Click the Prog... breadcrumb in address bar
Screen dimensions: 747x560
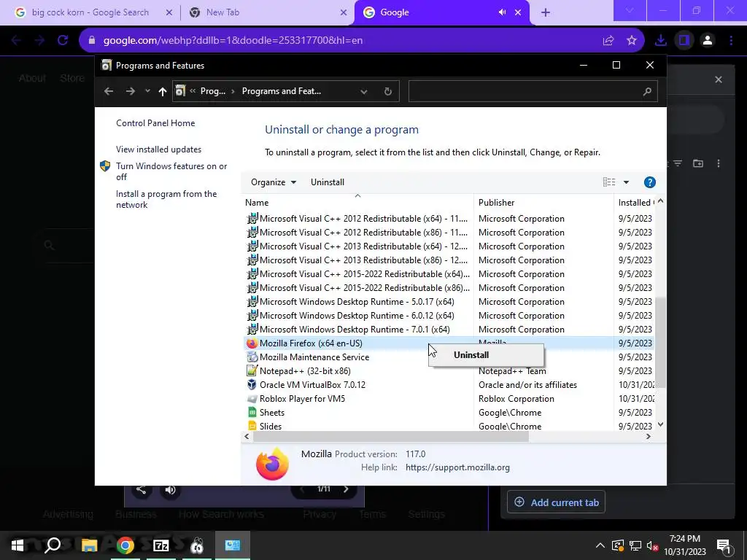pos(213,91)
